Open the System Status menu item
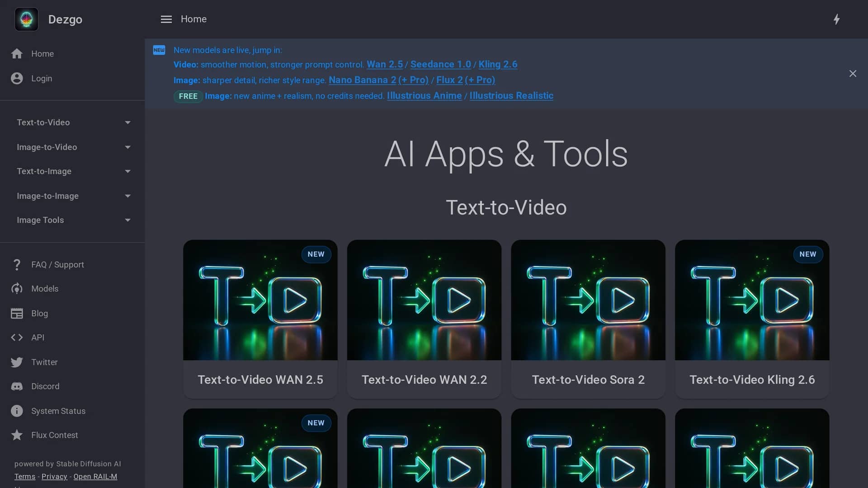The image size is (868, 488). [72, 411]
